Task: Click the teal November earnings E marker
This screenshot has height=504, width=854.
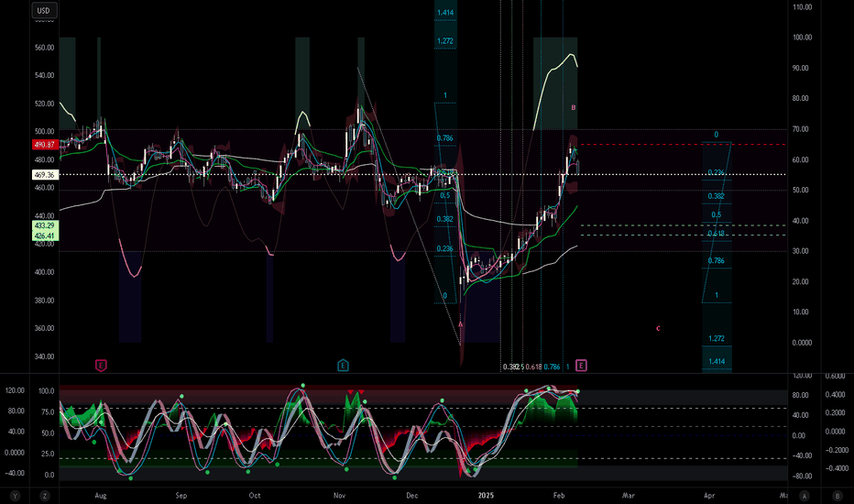Action: pyautogui.click(x=343, y=366)
